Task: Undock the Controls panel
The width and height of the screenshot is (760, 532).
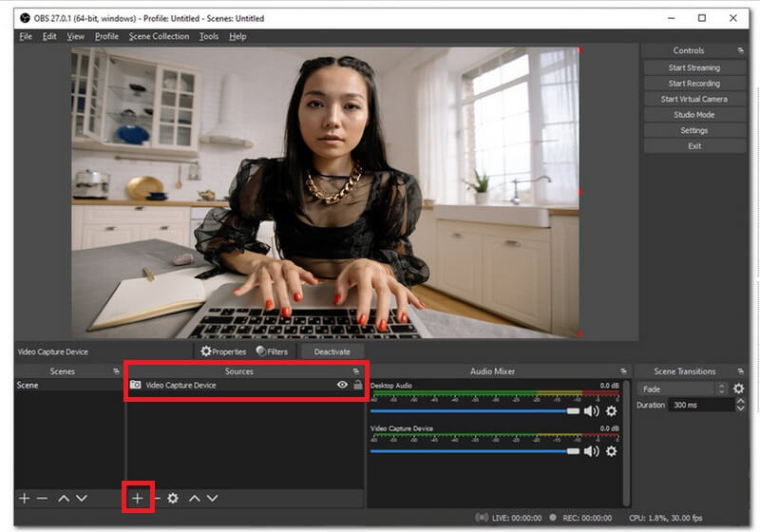Action: 740,50
